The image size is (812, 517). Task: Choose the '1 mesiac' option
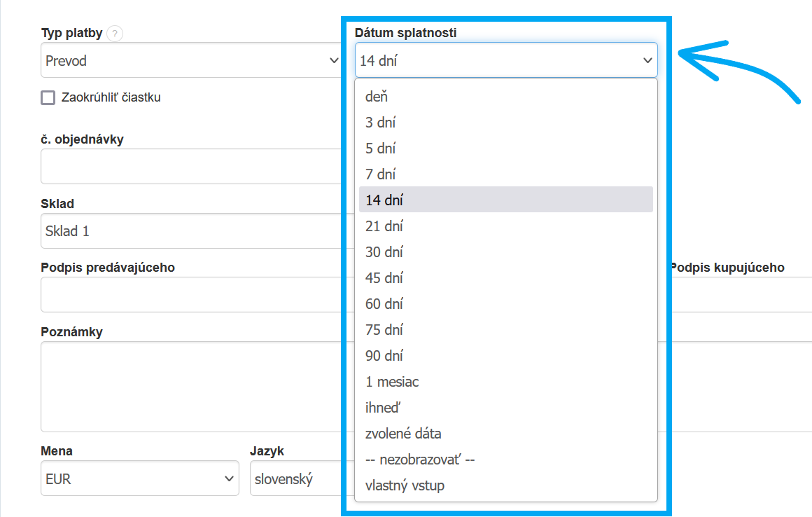point(392,382)
